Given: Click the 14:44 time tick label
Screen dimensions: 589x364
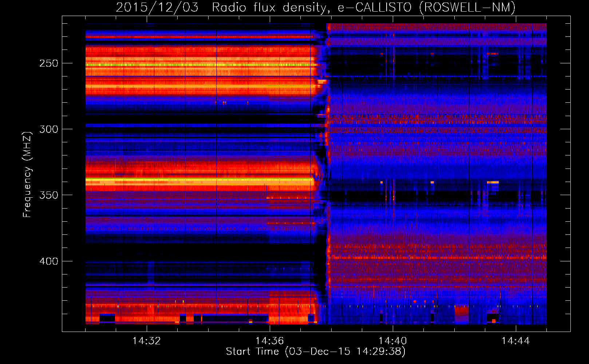Looking at the screenshot, I should click(516, 341).
